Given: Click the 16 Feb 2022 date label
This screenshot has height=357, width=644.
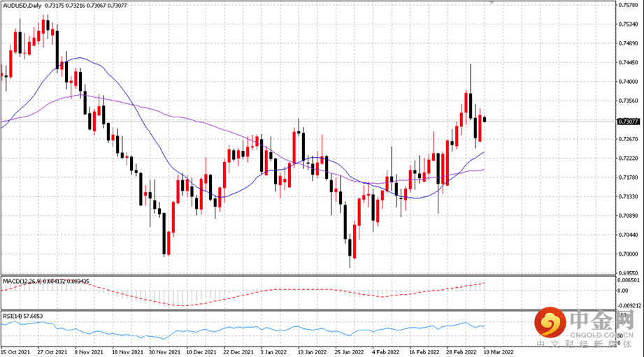Looking at the screenshot, I should click(x=424, y=352).
